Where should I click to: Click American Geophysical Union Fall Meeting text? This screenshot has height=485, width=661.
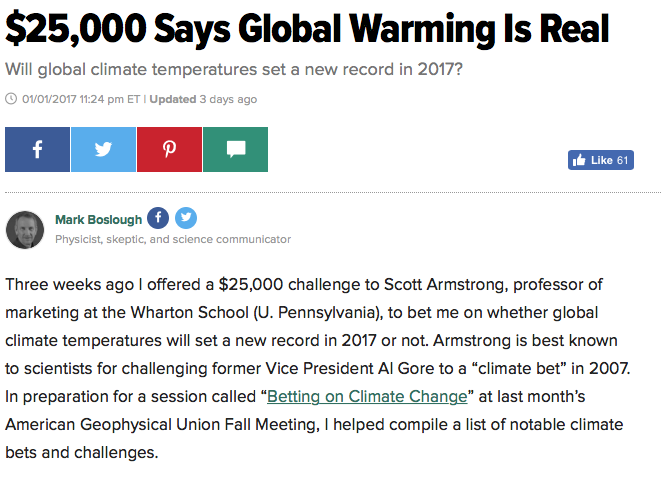pos(162,425)
